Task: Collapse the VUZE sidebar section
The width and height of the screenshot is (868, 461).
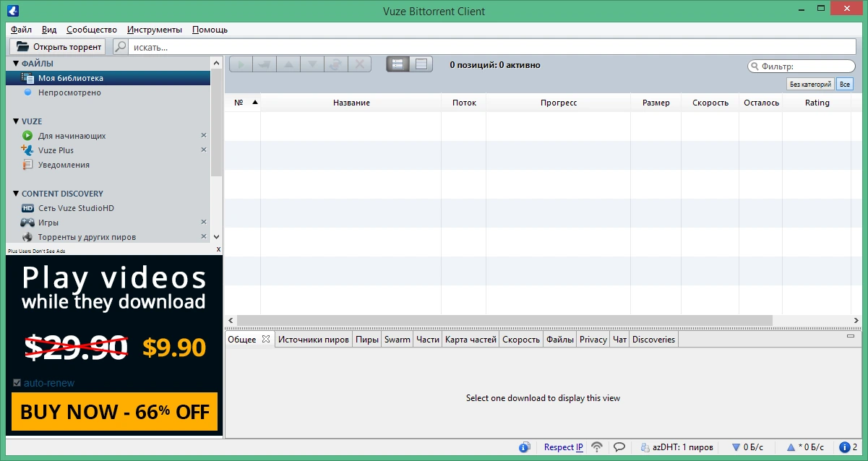Action: tap(16, 121)
